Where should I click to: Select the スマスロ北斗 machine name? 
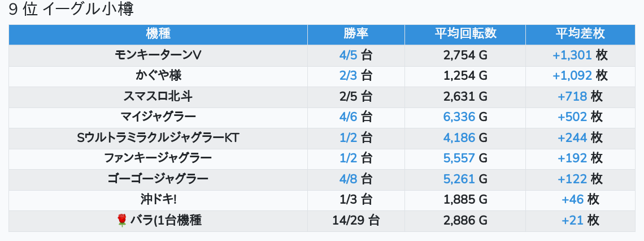158,96
